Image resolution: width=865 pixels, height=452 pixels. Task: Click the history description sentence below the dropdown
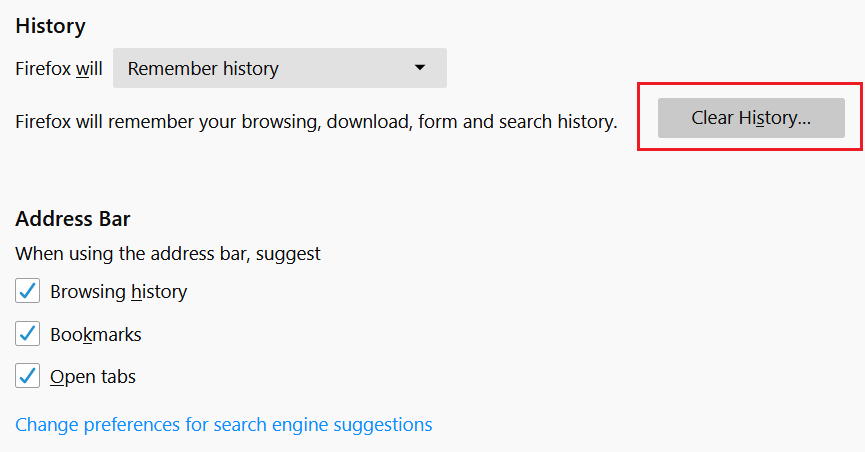316,121
